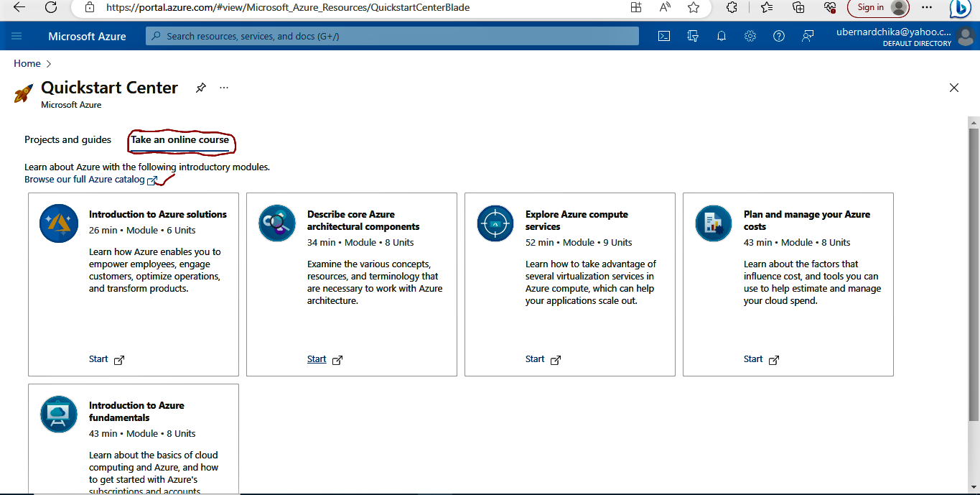
Task: Click Plan and manage your Azure costs title
Action: pos(807,221)
